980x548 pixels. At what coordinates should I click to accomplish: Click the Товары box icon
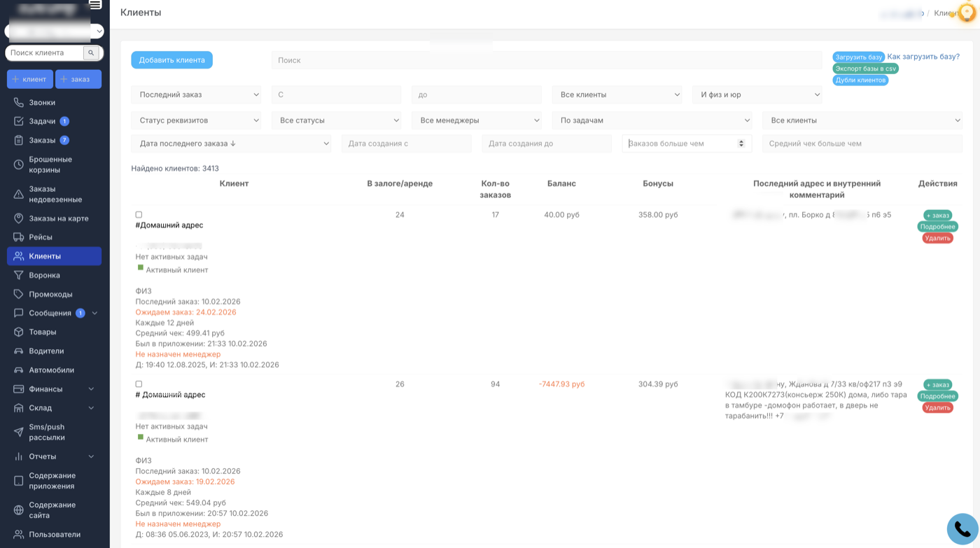[x=19, y=332]
